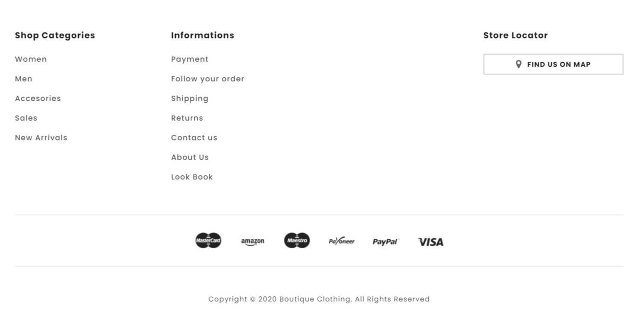This screenshot has height=331, width=644.
Task: Select Follow your order link
Action: 208,79
